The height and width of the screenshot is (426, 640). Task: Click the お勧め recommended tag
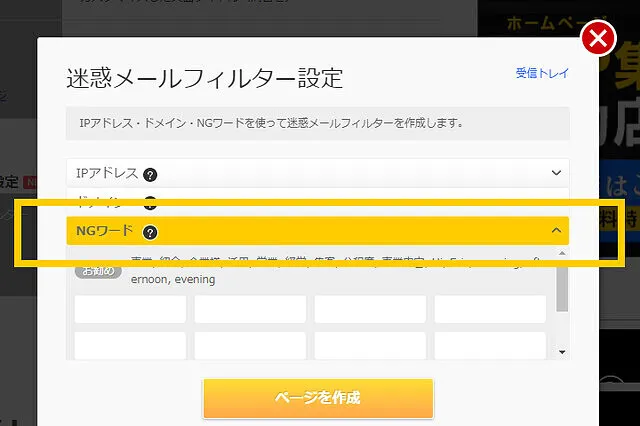[99, 271]
